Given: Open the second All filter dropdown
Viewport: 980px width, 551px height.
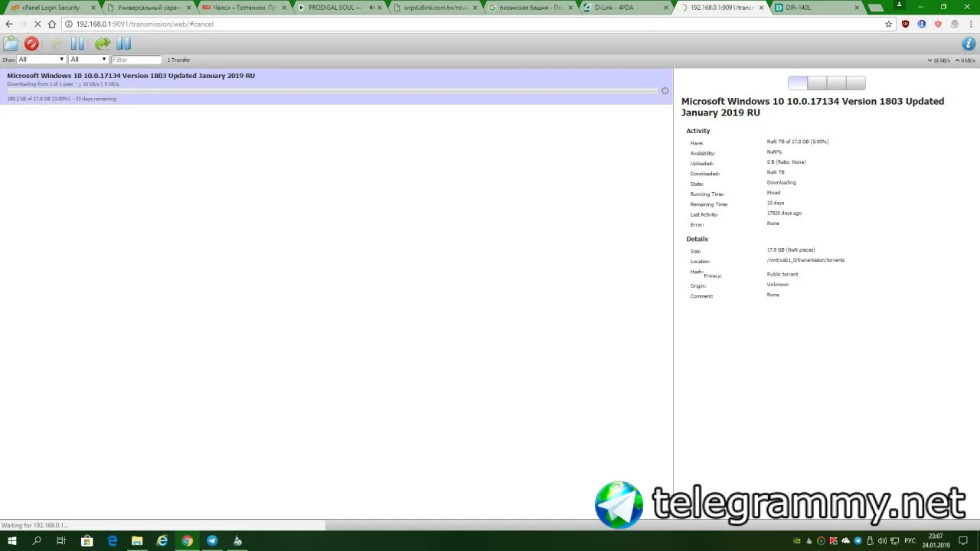Looking at the screenshot, I should (x=88, y=60).
